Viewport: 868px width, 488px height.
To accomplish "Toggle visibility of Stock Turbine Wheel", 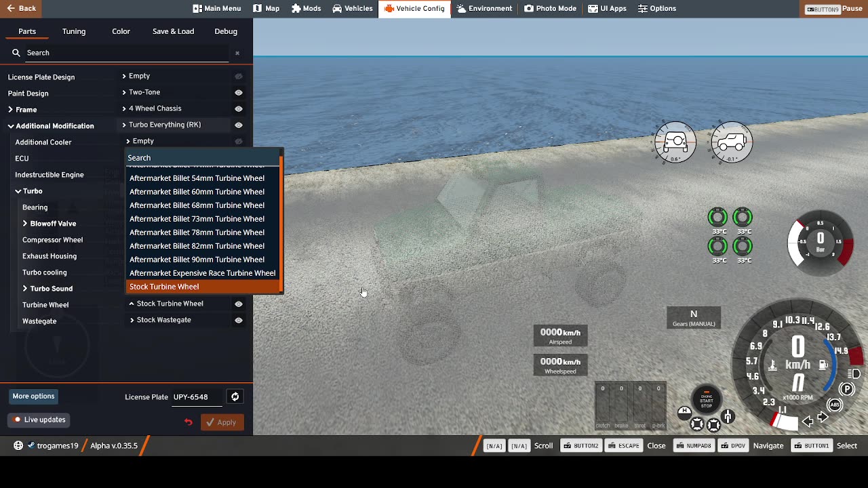I will (239, 304).
